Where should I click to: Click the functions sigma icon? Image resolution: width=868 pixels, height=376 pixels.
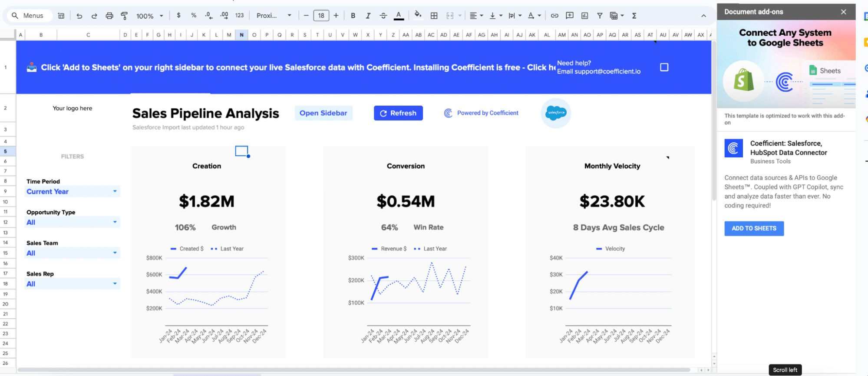pyautogui.click(x=634, y=16)
